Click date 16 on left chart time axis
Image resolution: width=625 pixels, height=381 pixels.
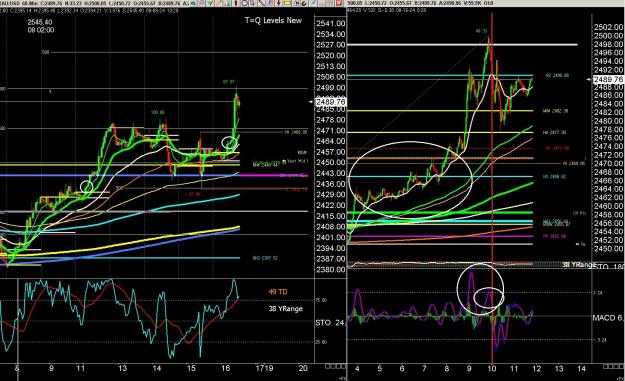point(226,368)
